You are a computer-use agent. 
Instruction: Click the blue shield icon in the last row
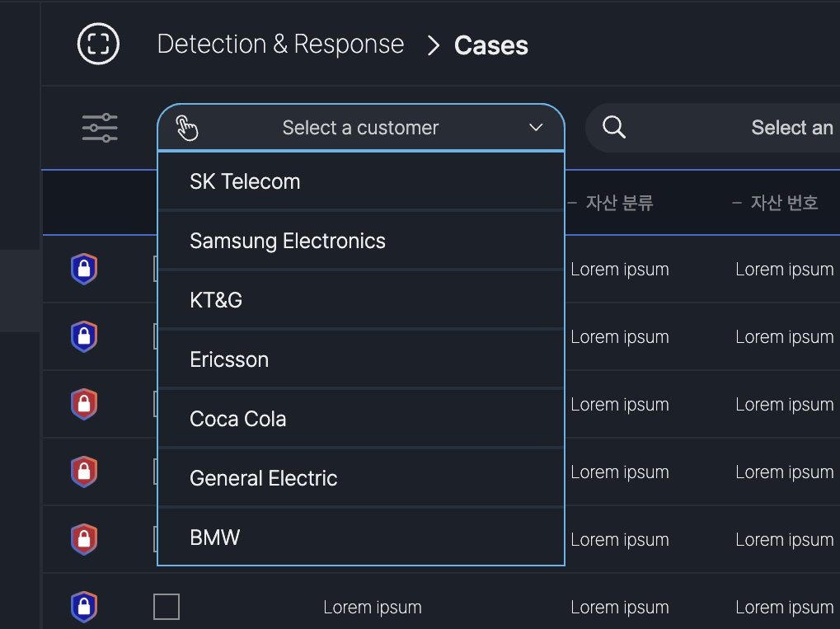click(83, 608)
